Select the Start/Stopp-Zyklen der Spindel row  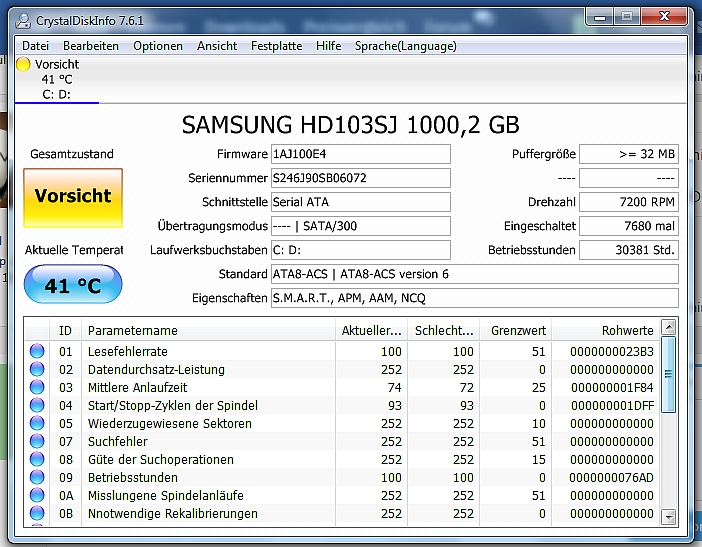342,405
